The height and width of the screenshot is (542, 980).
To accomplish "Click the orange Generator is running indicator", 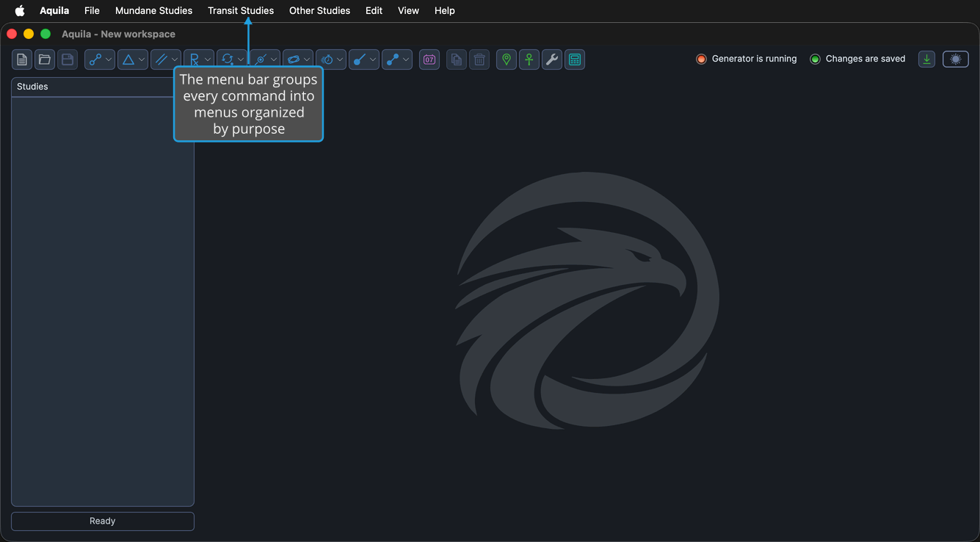I will click(701, 59).
